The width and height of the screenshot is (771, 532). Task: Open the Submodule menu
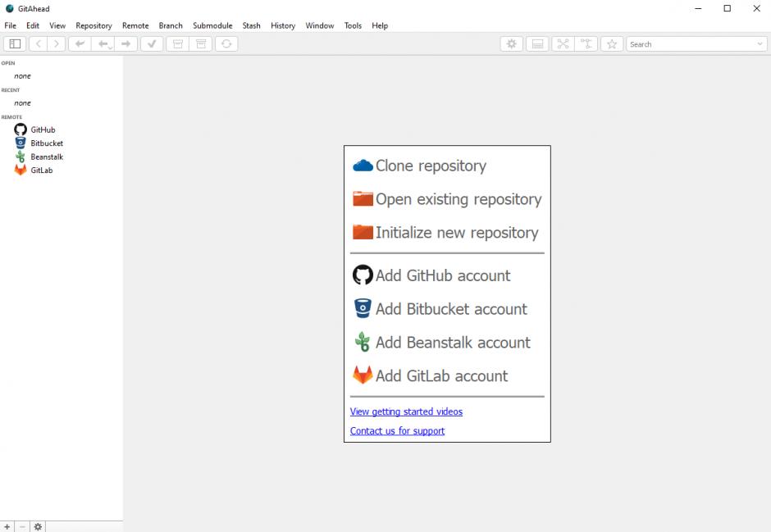point(212,25)
